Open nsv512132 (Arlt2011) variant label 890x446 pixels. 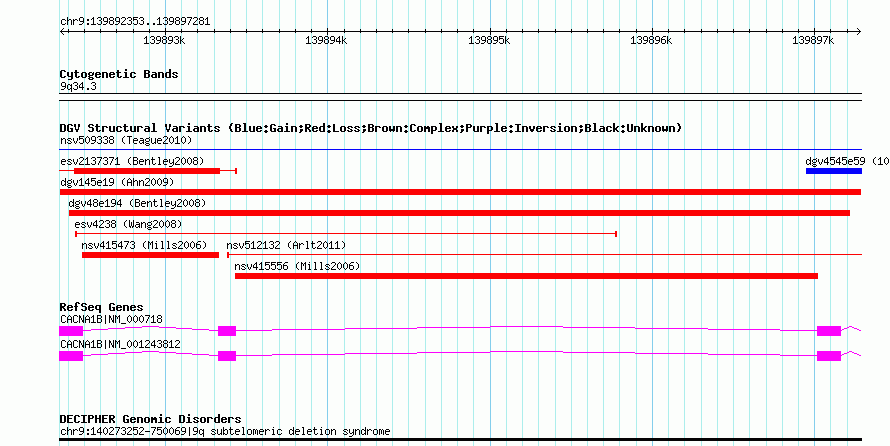click(286, 245)
